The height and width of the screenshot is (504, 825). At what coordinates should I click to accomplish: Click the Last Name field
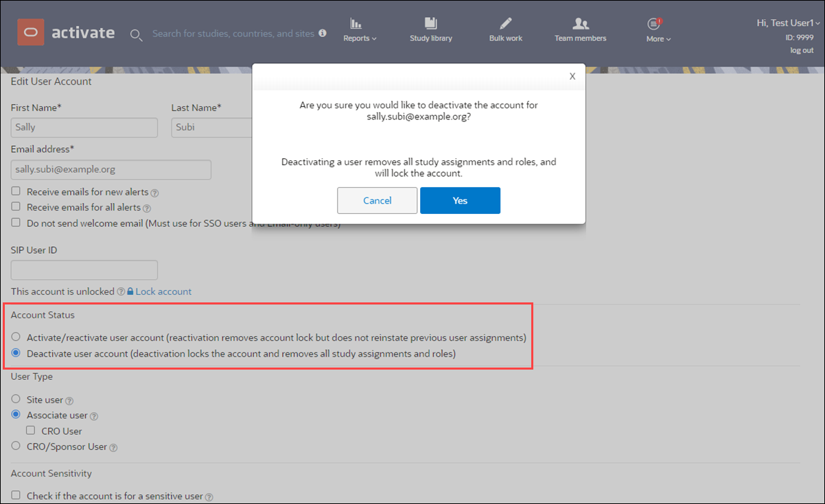click(x=212, y=128)
